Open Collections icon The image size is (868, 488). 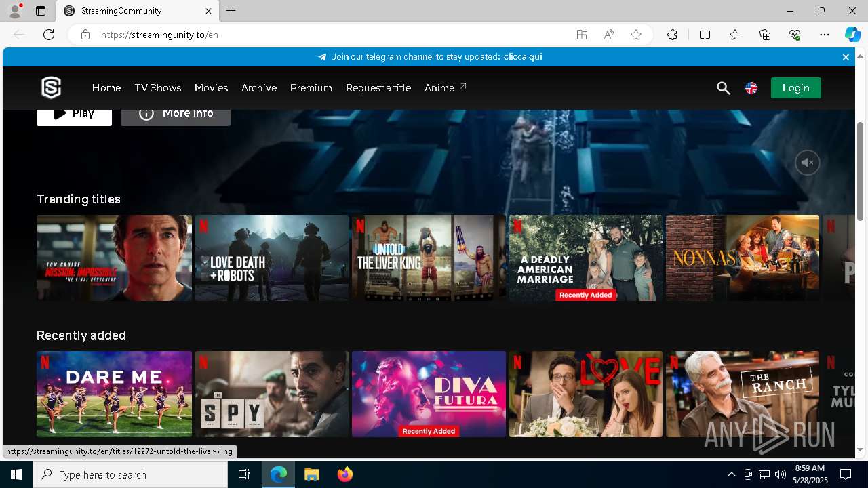tap(765, 35)
